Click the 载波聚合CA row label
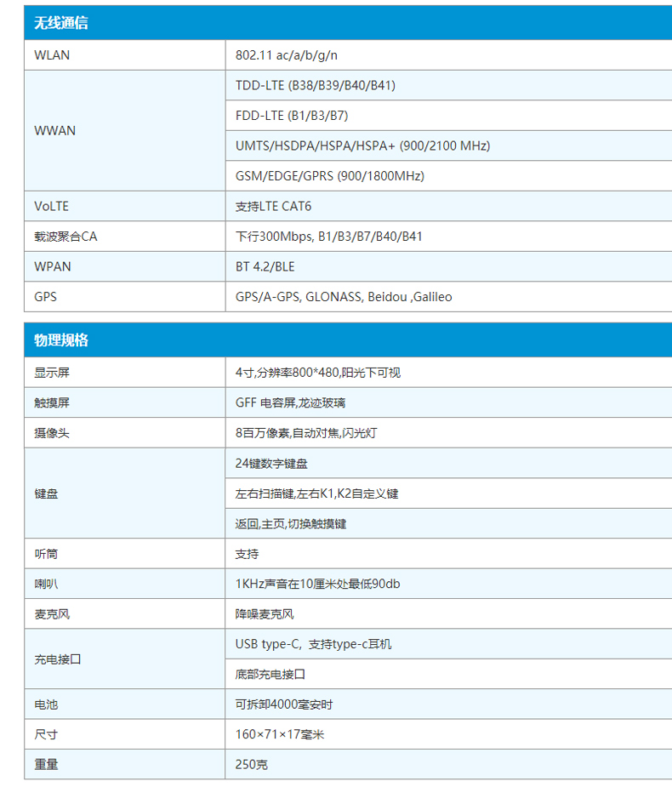 pos(65,237)
